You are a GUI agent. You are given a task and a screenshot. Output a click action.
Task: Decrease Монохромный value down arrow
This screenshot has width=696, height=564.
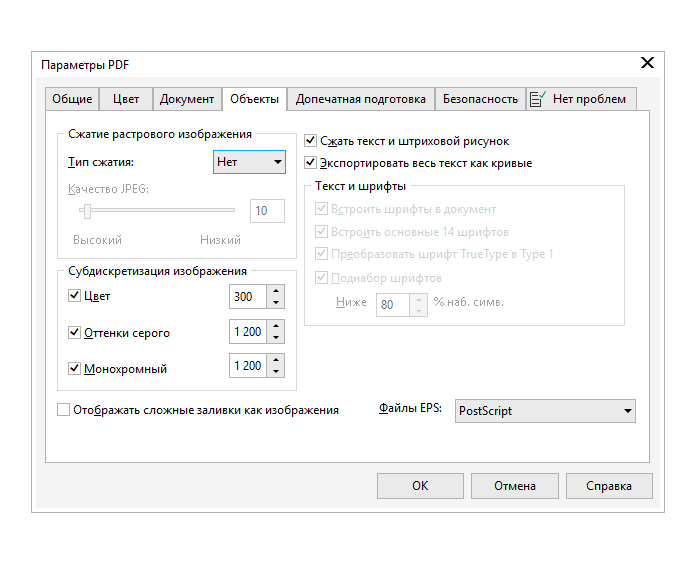277,372
